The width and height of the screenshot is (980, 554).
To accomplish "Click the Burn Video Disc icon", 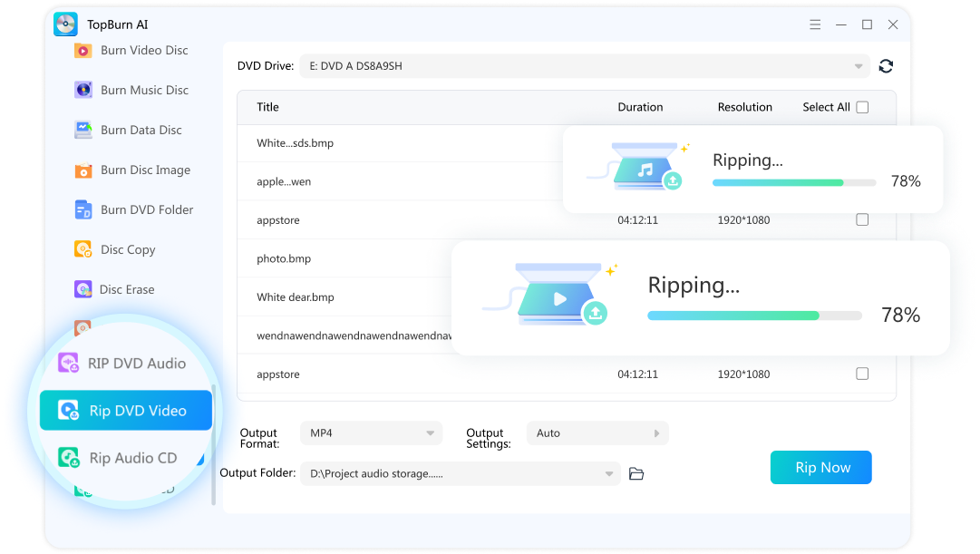I will (x=83, y=51).
